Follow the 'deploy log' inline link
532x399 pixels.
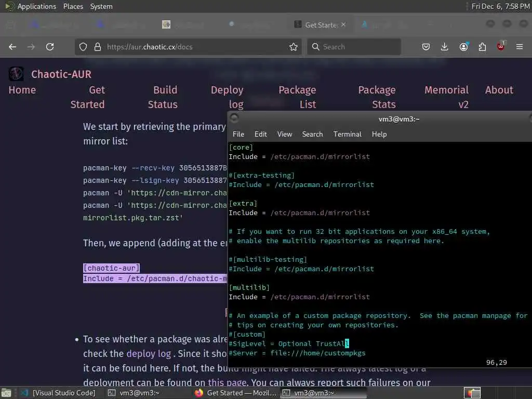click(149, 353)
